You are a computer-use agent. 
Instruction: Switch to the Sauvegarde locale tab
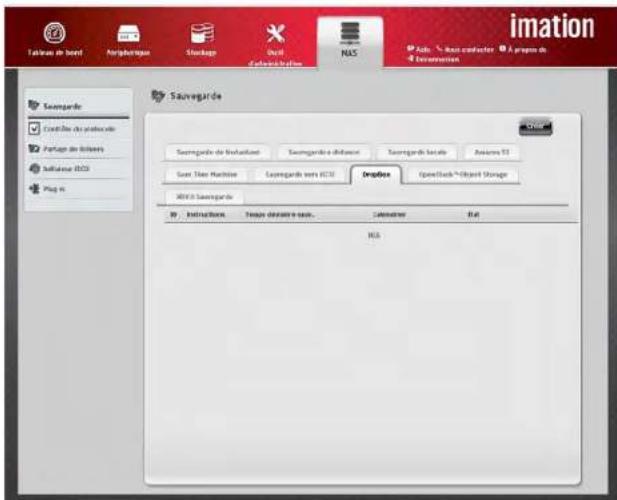click(x=417, y=152)
